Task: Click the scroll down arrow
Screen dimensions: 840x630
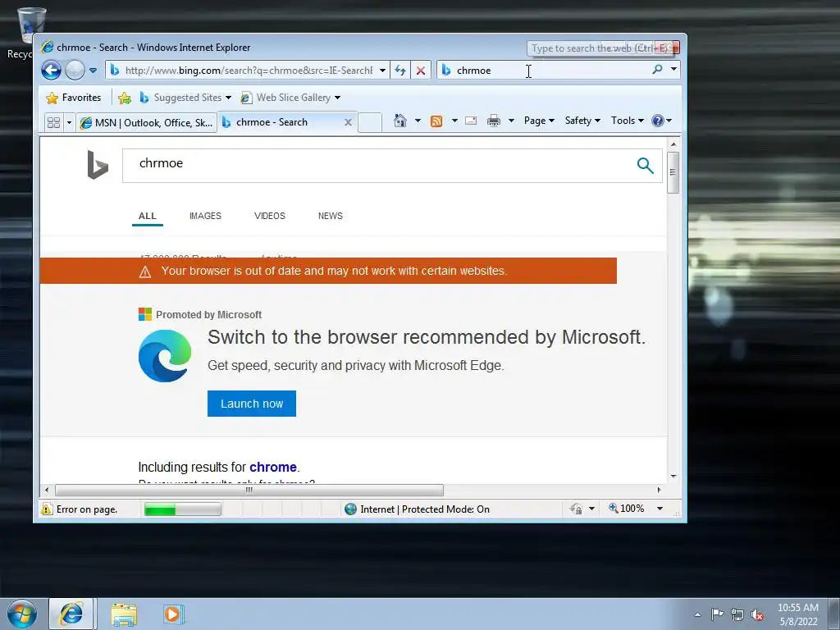Action: [673, 477]
